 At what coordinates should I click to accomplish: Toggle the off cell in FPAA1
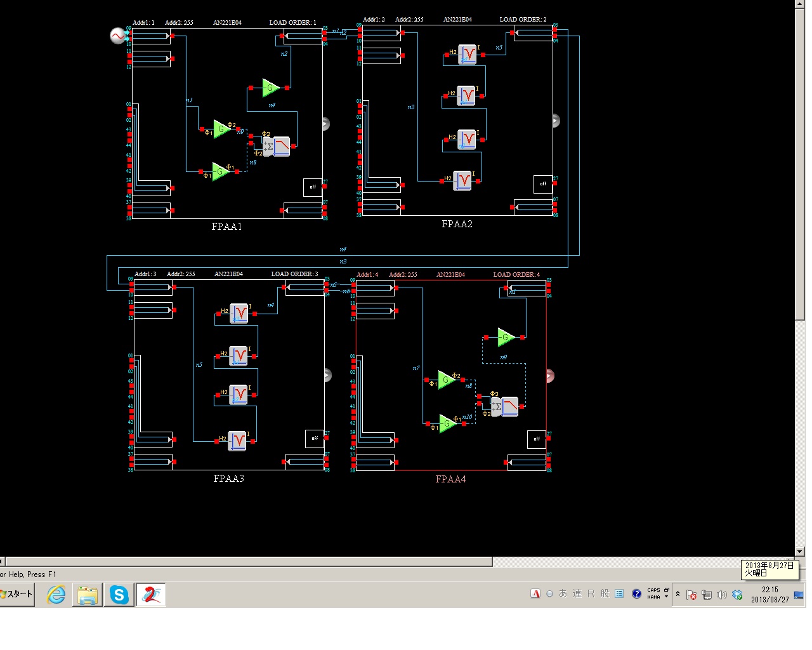pyautogui.click(x=313, y=187)
